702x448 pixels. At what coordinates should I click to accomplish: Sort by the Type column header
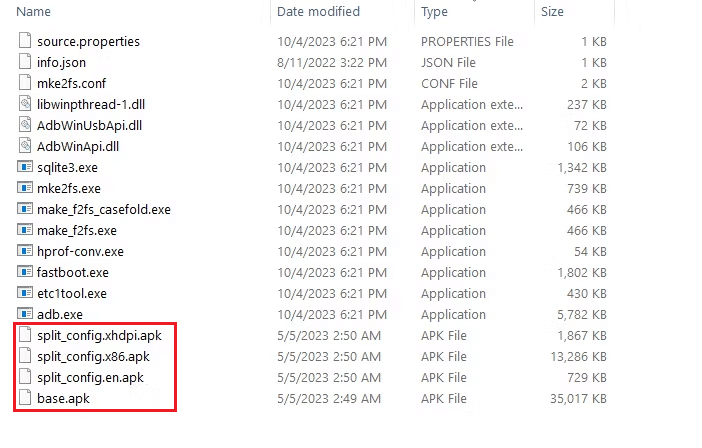pos(435,12)
